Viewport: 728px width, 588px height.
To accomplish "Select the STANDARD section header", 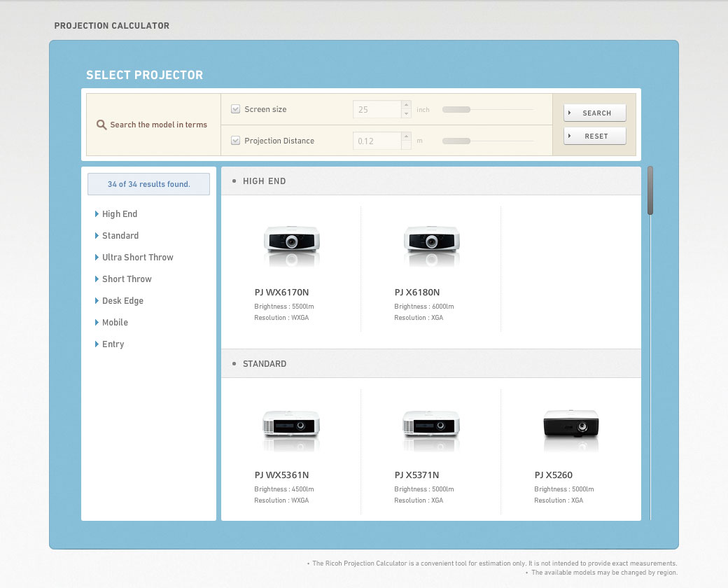I will pos(264,363).
